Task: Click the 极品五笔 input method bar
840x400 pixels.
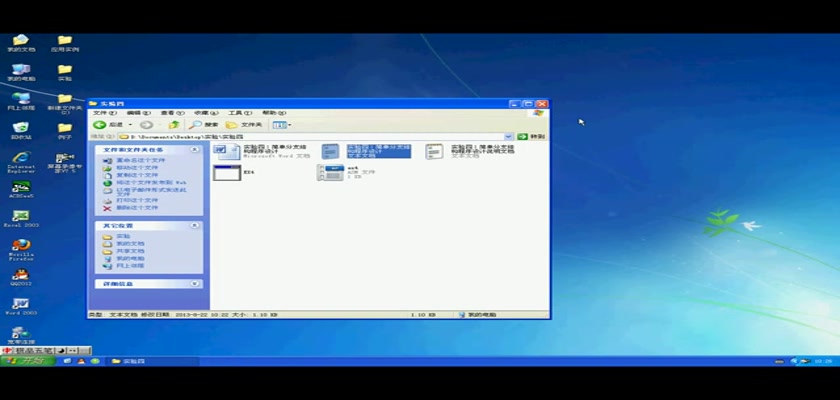Action: (x=46, y=351)
